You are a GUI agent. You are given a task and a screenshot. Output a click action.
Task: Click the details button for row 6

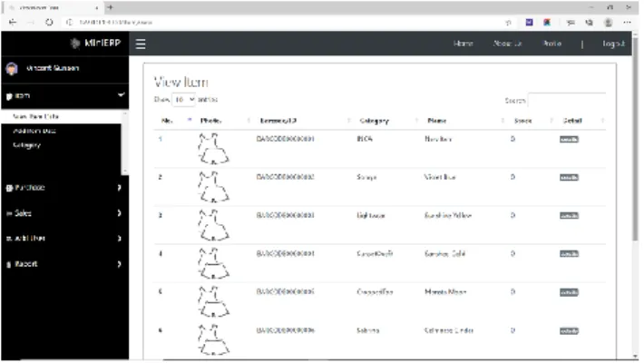coord(569,331)
